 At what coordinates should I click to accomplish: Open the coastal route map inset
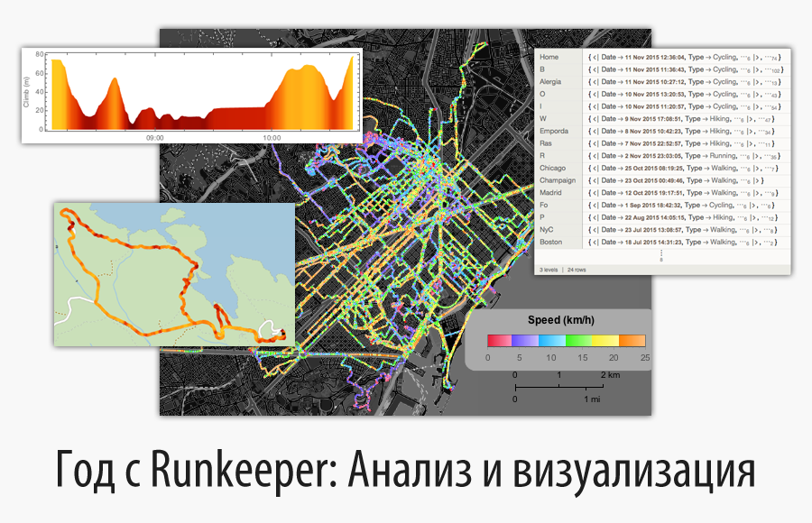point(174,274)
